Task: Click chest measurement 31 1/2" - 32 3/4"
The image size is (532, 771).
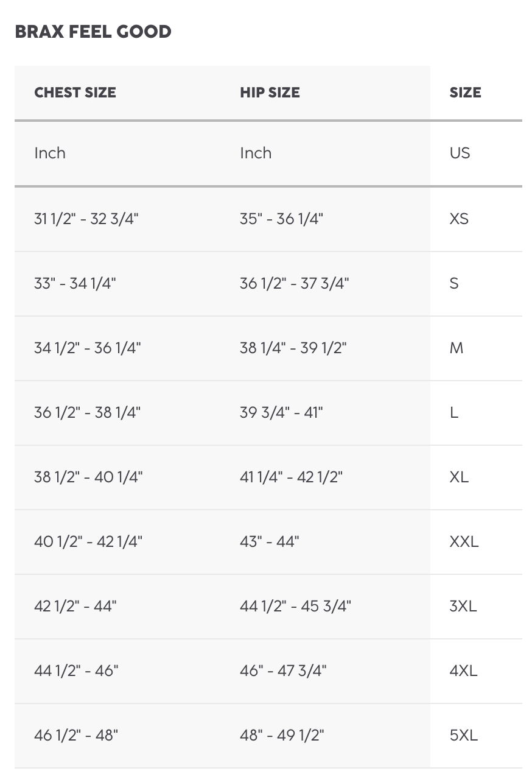Action: point(86,219)
